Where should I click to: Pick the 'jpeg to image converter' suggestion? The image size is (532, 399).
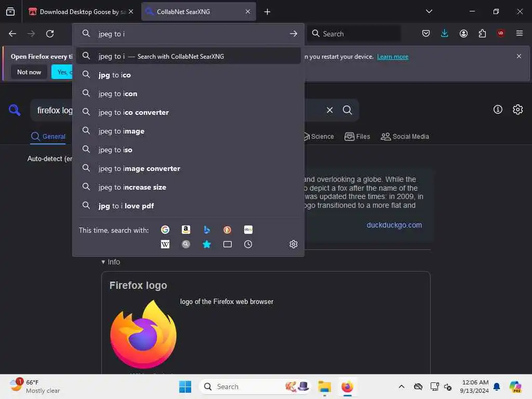tap(188, 168)
